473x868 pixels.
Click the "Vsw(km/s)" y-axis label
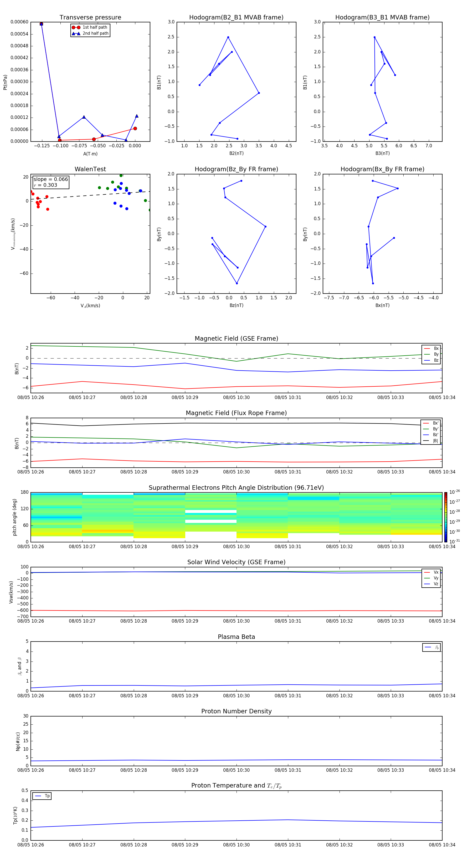click(x=11, y=592)
